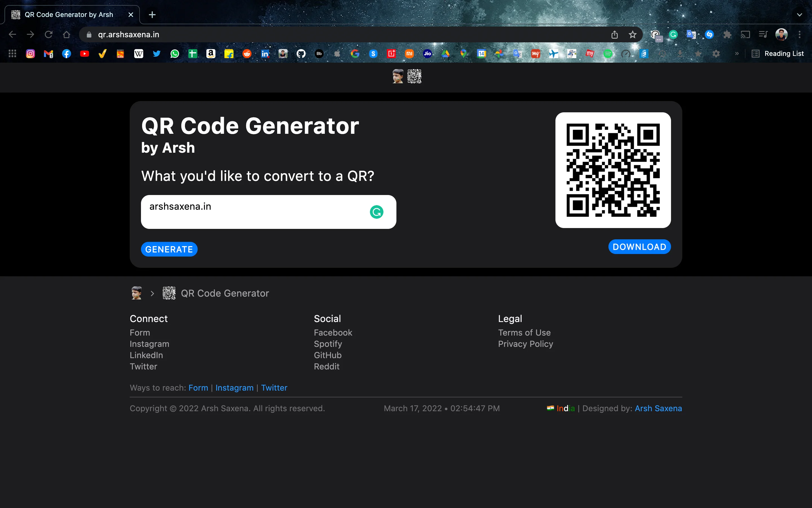The height and width of the screenshot is (508, 812).
Task: Click the Grammarly extension in toolbar
Action: tap(673, 35)
